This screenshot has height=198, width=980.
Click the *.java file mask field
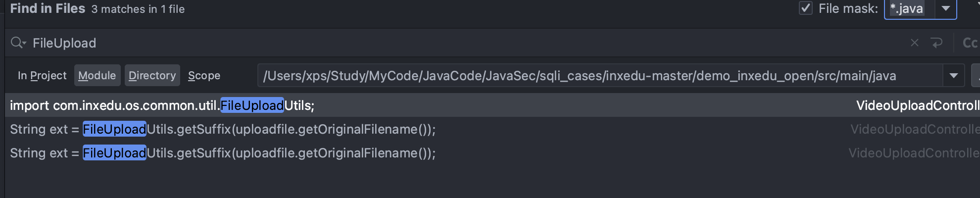point(909,8)
